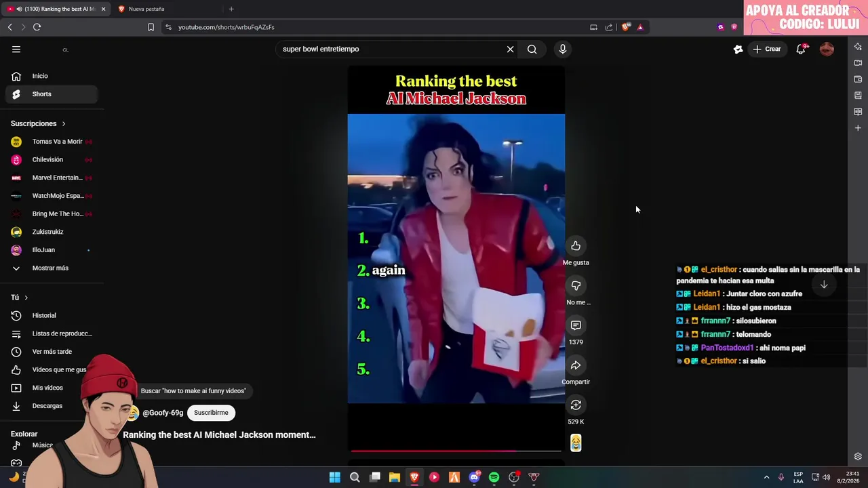Open Spotify from the taskbar
The width and height of the screenshot is (868, 488).
click(x=494, y=477)
